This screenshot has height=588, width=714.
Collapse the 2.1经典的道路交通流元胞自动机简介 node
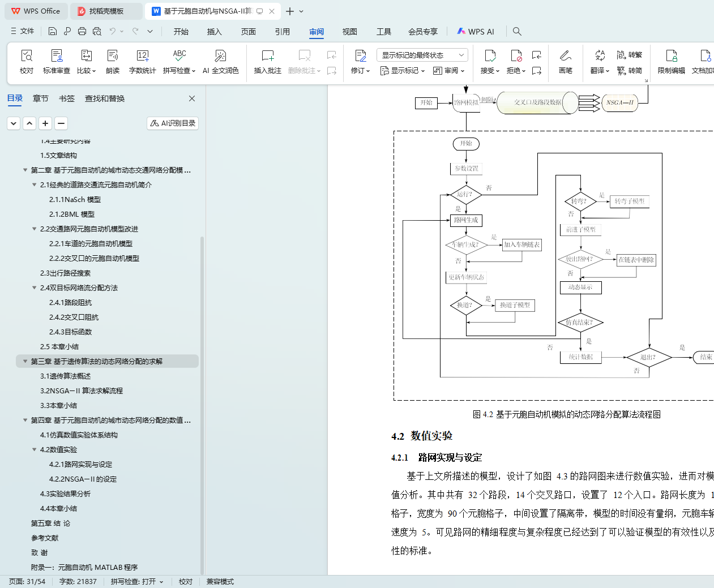click(35, 184)
